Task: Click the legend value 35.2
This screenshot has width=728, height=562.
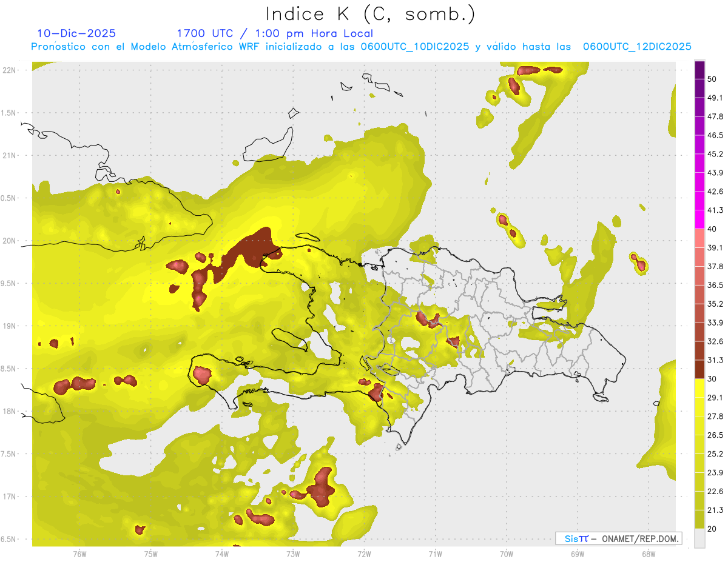Action: tap(715, 304)
